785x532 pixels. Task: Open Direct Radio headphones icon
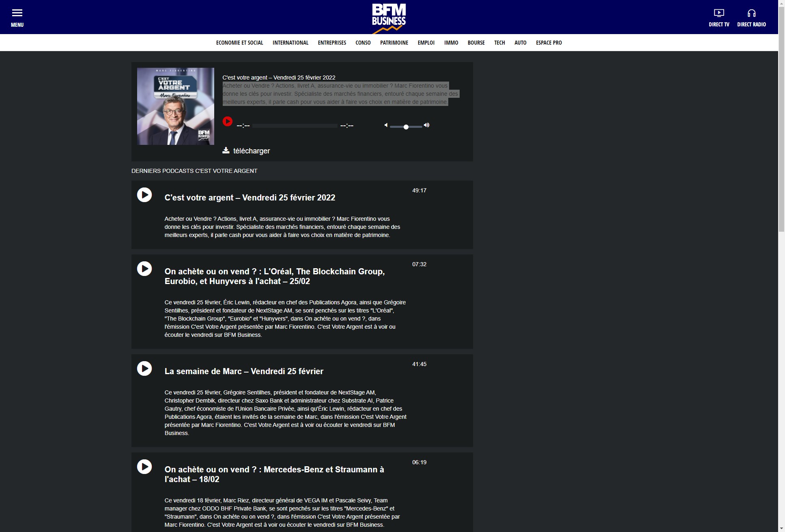pos(751,13)
